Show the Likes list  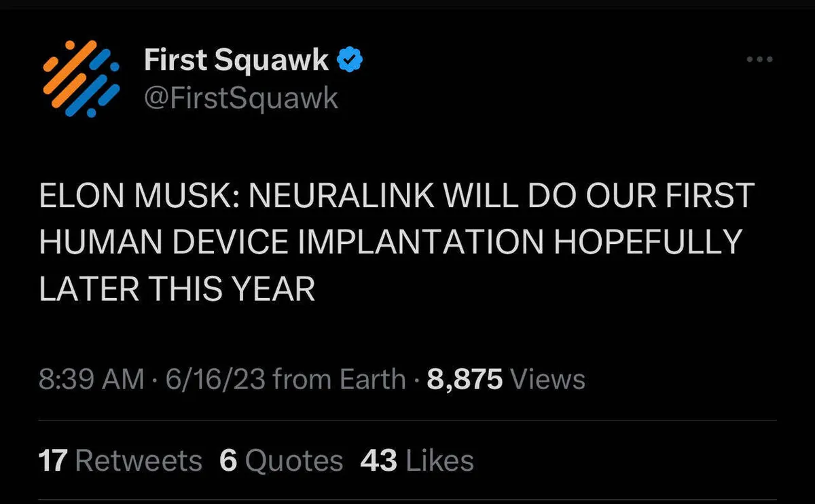pyautogui.click(x=439, y=461)
